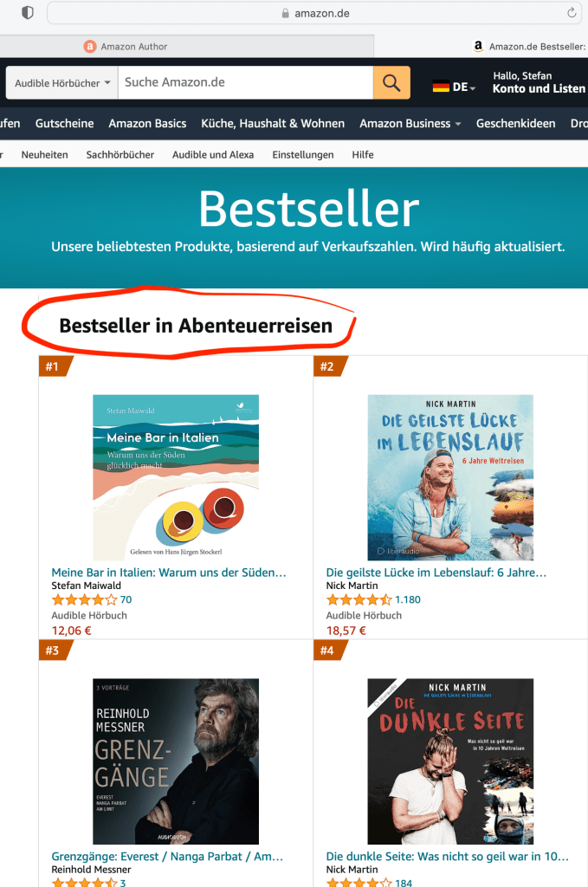Click into the Suche Amazon.de search field
The width and height of the screenshot is (588, 887).
245,82
